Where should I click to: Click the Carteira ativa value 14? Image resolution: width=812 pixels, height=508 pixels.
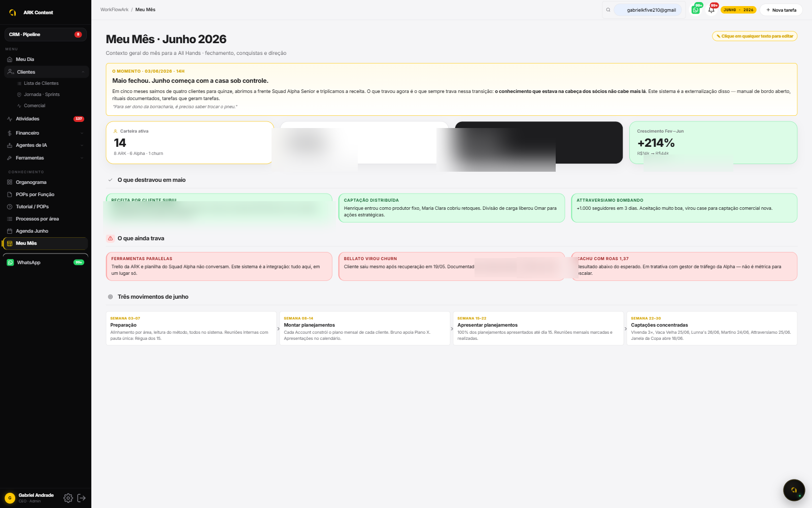point(120,143)
